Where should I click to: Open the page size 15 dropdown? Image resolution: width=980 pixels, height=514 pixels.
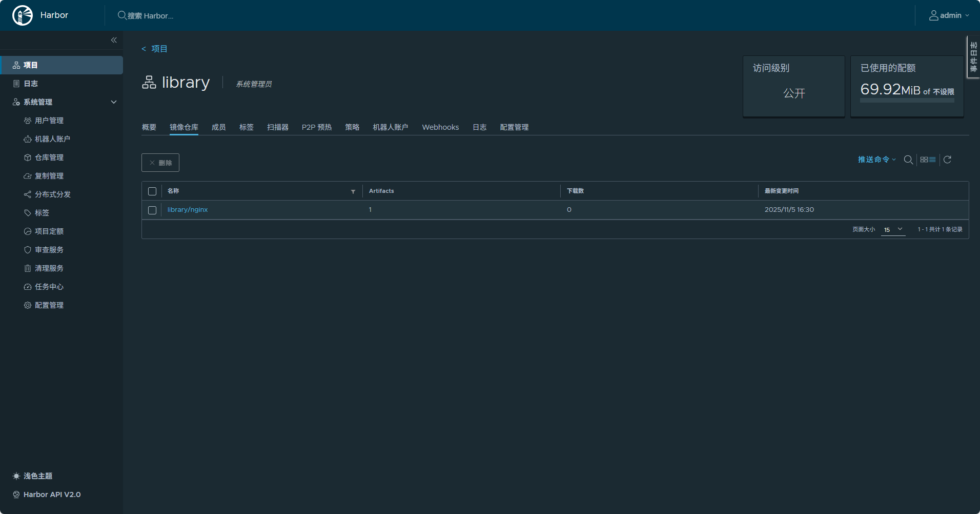point(893,230)
